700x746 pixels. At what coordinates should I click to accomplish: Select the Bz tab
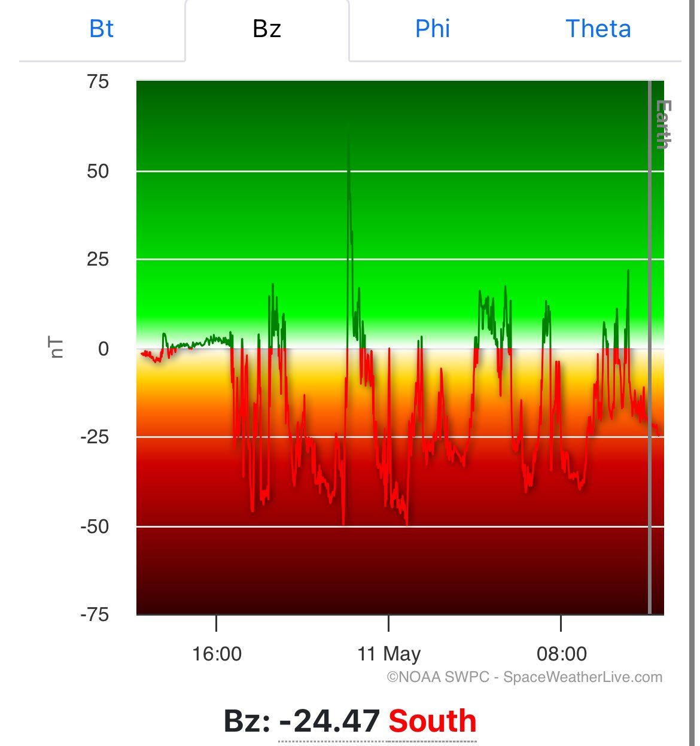267,29
